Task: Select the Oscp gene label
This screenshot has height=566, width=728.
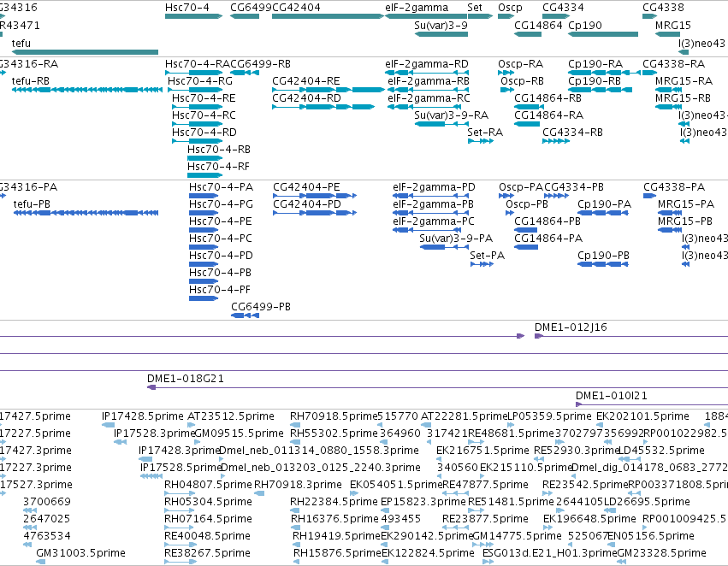Action: [510, 8]
